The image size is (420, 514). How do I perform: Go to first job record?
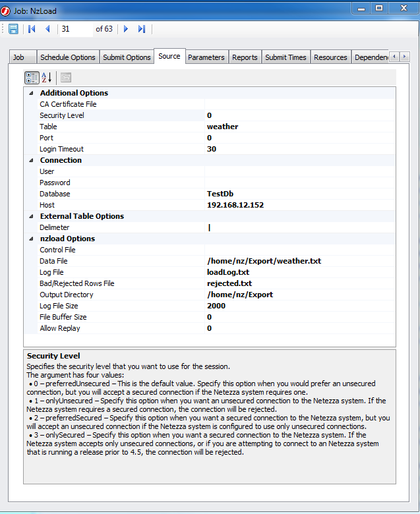tap(32, 29)
